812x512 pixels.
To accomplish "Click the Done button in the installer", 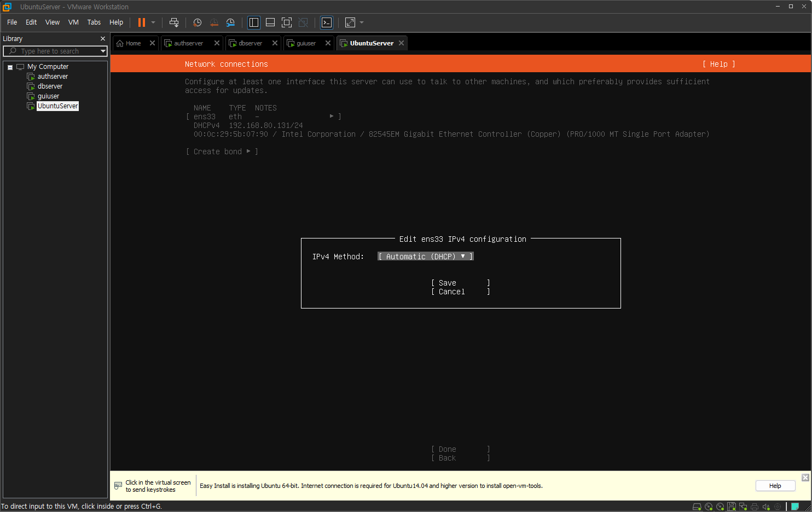I will 460,449.
